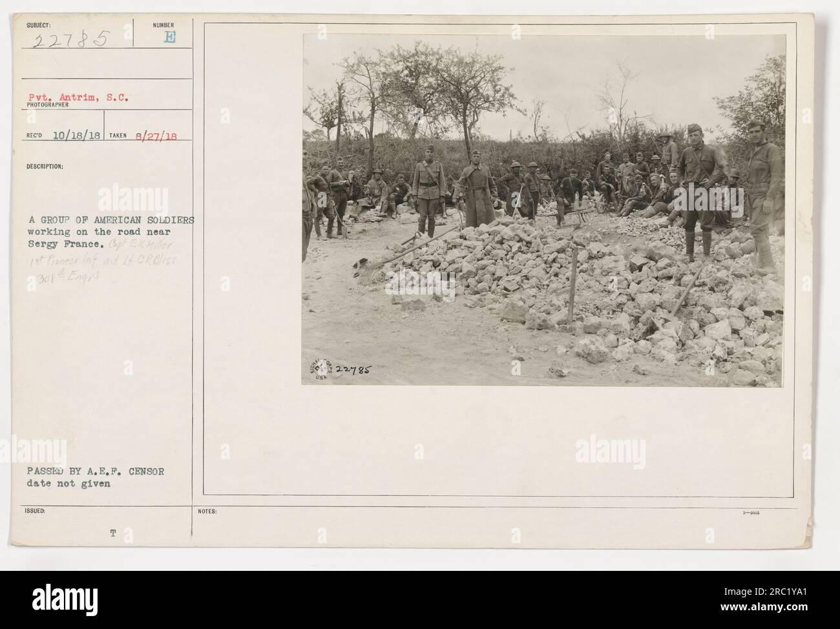
Task: Click the "DESCRIPTION:" label
Action: click(45, 167)
